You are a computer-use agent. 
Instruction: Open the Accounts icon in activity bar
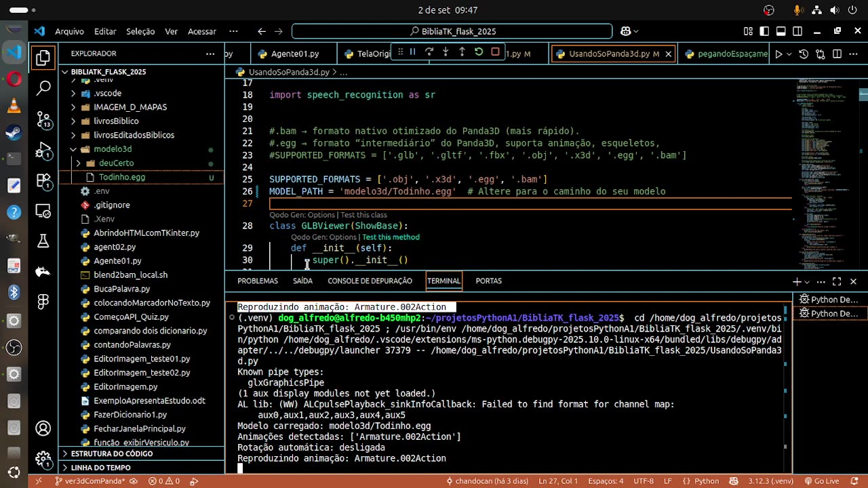pyautogui.click(x=43, y=428)
